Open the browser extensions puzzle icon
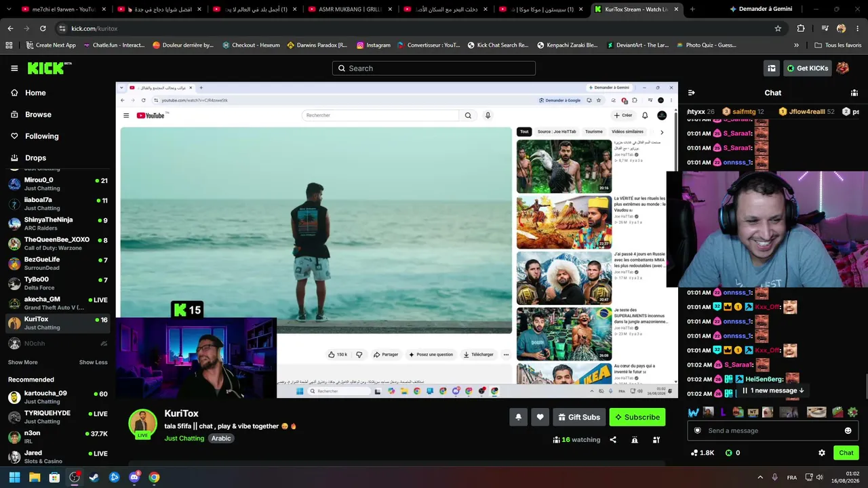Screen dimensions: 868x488 (801, 28)
